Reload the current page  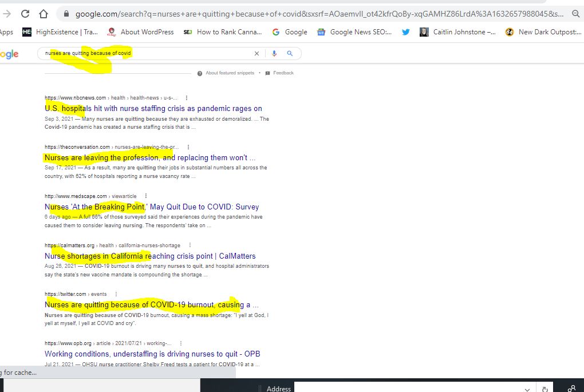pyautogui.click(x=25, y=14)
